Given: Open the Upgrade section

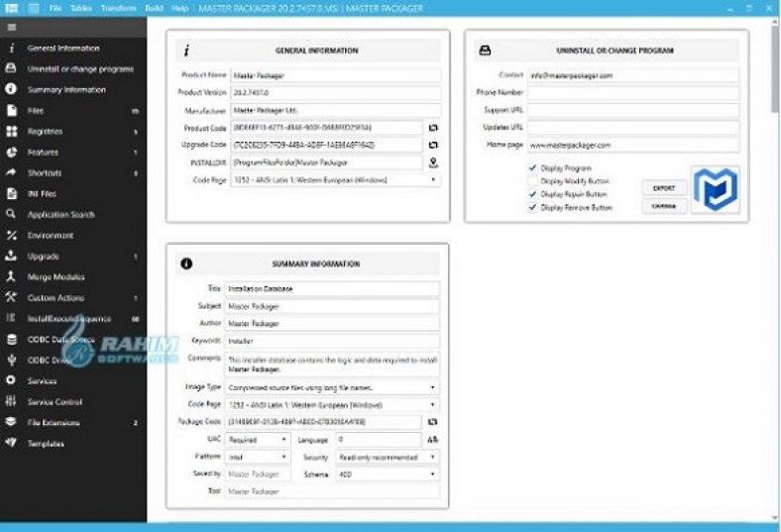Looking at the screenshot, I should 73,257.
